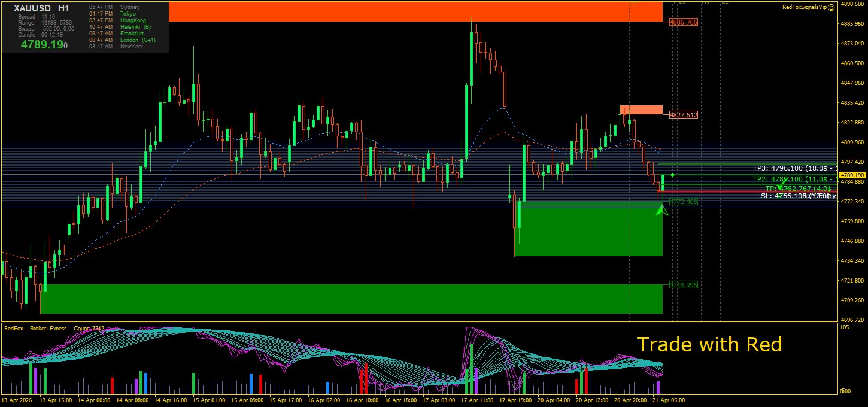
Task: Click the 4772.408 demand zone price tag
Action: click(683, 202)
